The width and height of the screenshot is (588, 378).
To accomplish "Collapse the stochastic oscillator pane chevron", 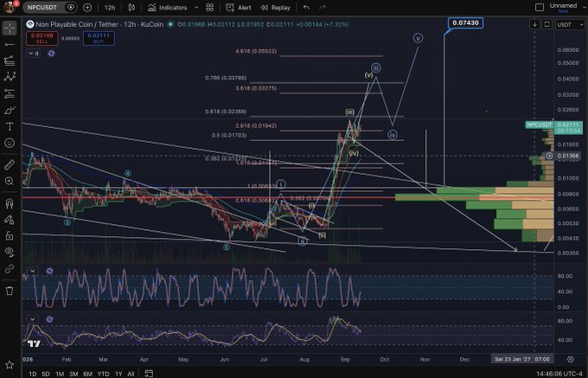I will pyautogui.click(x=33, y=271).
